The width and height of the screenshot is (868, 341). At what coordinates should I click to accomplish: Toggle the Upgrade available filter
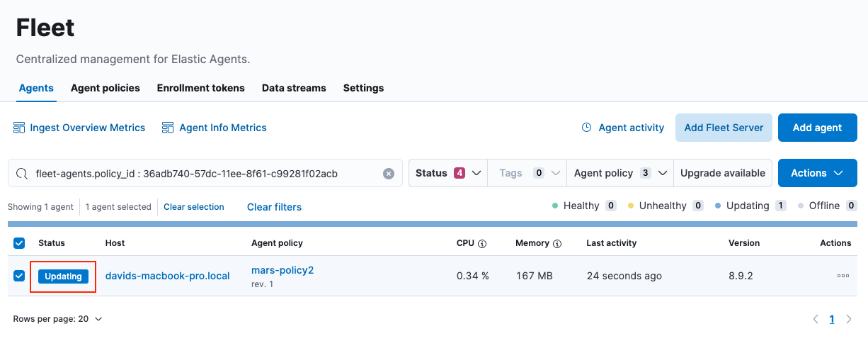point(722,173)
